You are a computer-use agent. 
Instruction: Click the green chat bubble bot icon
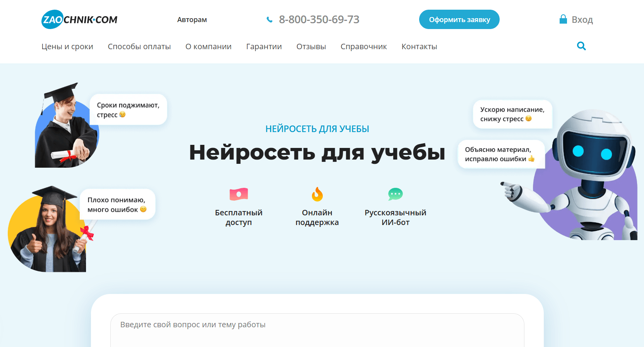tap(396, 194)
